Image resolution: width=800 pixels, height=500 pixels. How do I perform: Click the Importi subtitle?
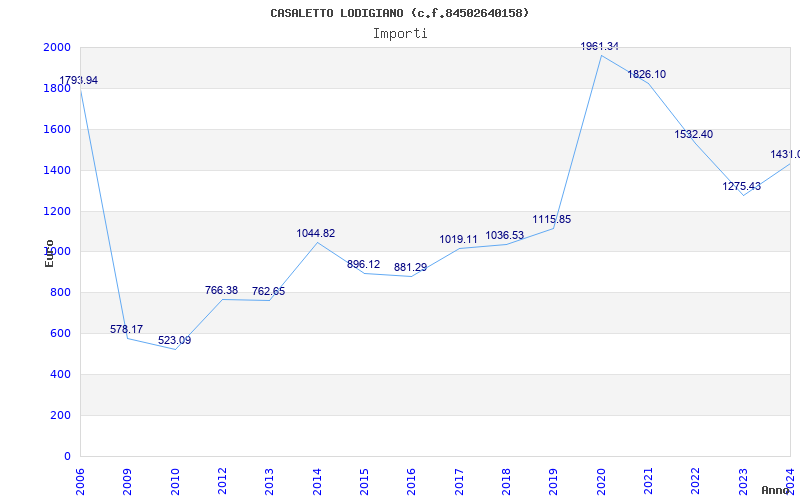400,34
